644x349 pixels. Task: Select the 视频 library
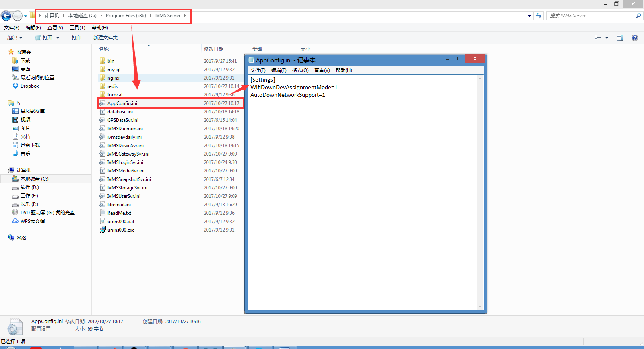pos(25,120)
